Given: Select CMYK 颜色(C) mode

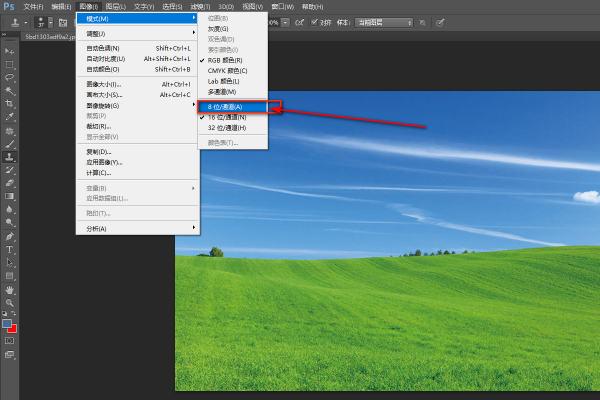Looking at the screenshot, I should pyautogui.click(x=233, y=71).
